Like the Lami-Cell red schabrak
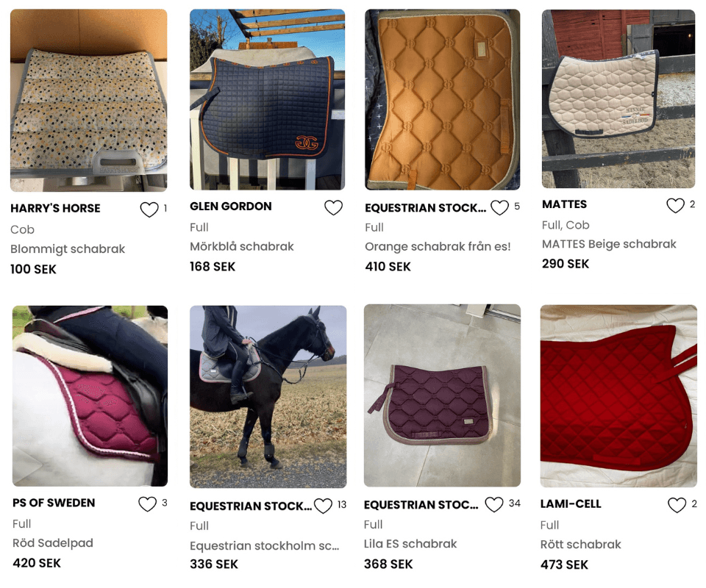Viewport: 706px width, 588px height. [677, 505]
